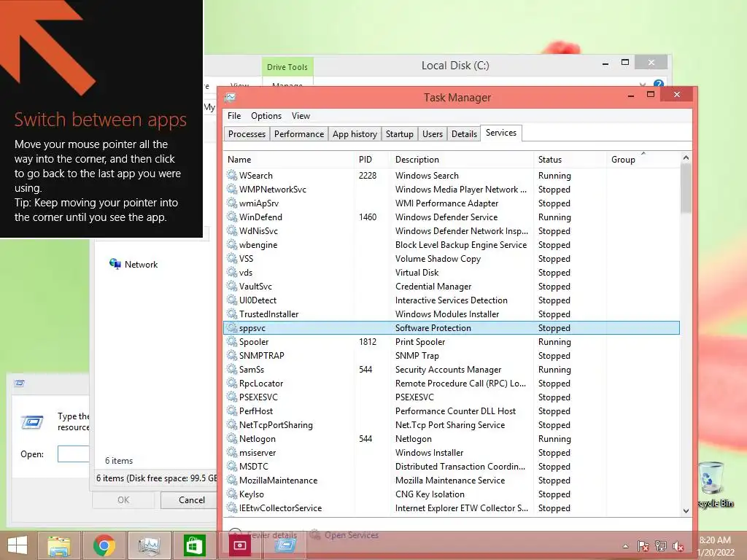Click the Action Center flag tray icon
Image resolution: width=747 pixels, height=560 pixels.
pos(643,546)
